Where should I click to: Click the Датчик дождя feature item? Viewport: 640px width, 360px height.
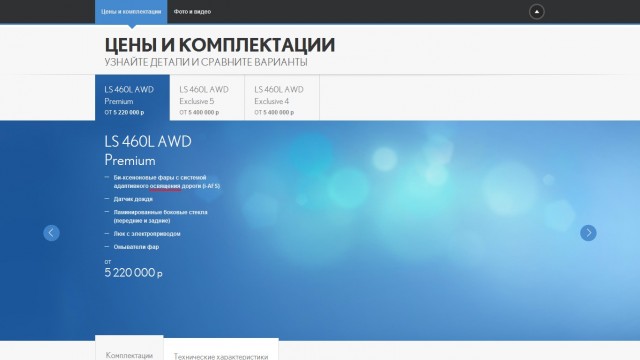click(x=133, y=199)
